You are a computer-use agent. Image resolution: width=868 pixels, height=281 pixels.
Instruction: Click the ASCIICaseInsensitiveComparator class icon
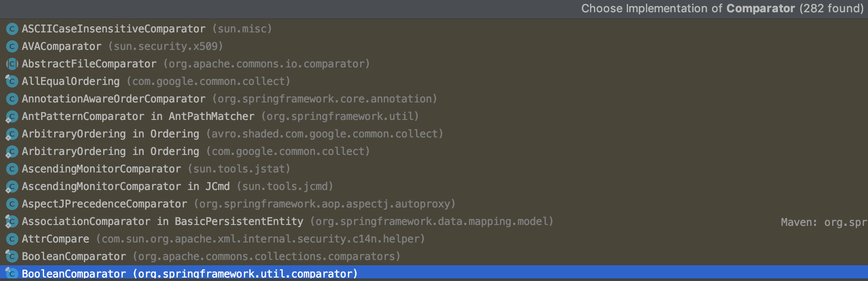(x=12, y=29)
